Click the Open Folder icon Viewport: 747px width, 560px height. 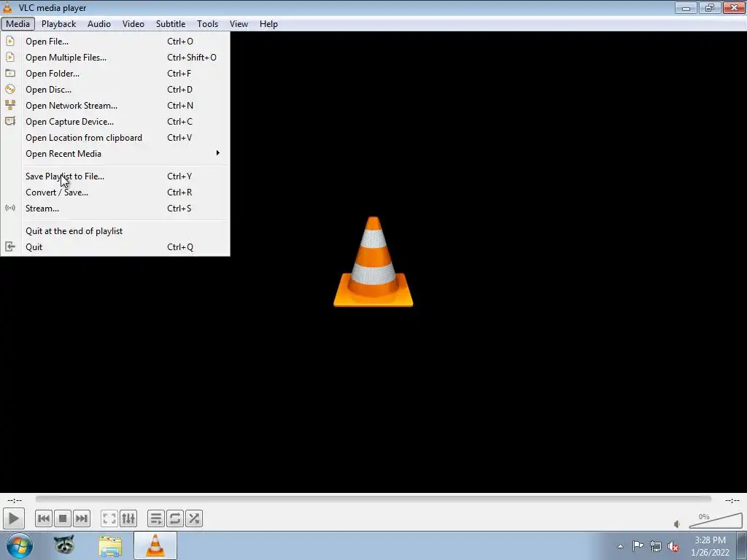10,74
